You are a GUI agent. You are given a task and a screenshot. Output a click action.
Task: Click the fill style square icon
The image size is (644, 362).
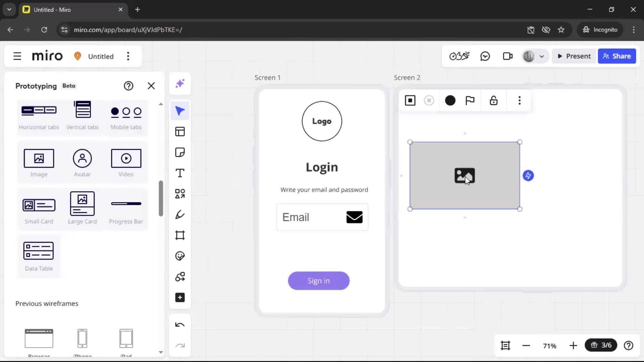click(410, 101)
